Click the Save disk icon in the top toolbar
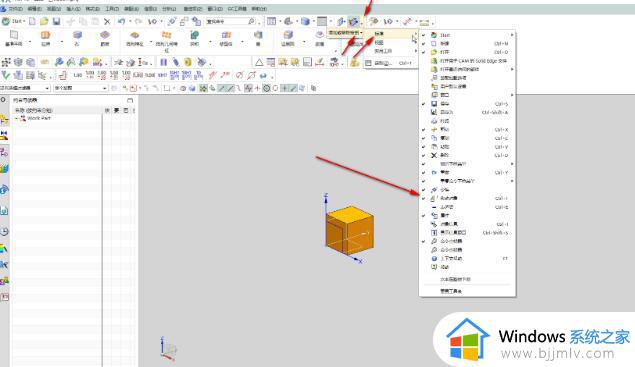The width and height of the screenshot is (635, 367). 56,21
